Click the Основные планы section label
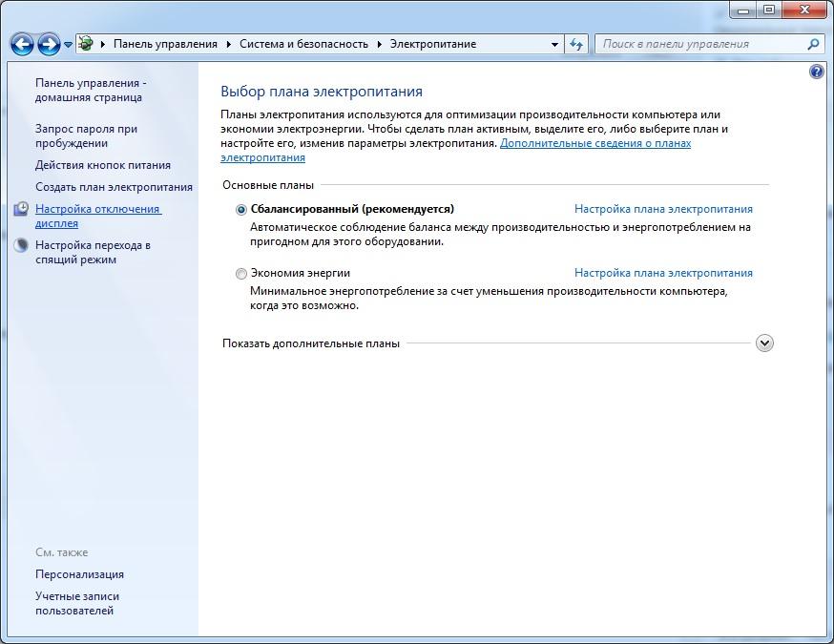Viewport: 834px width, 644px height. pyautogui.click(x=268, y=185)
